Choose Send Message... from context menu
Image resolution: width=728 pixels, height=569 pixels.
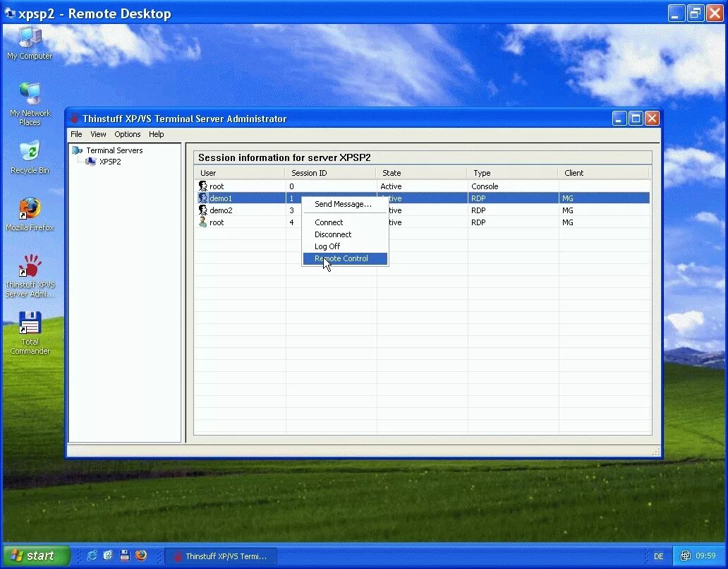point(345,204)
